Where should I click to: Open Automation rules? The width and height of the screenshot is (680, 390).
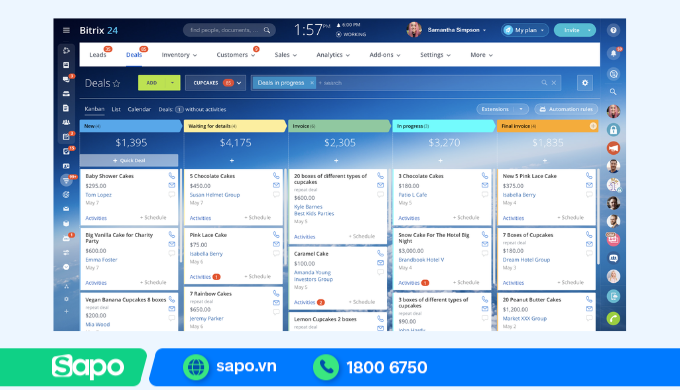(566, 109)
